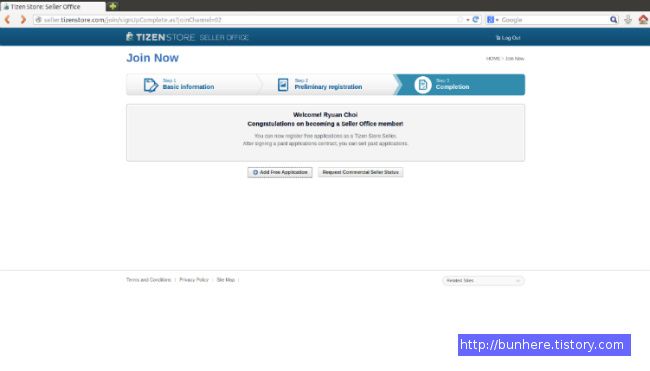
Task: Click the Step 3 Completion icon
Action: [423, 85]
